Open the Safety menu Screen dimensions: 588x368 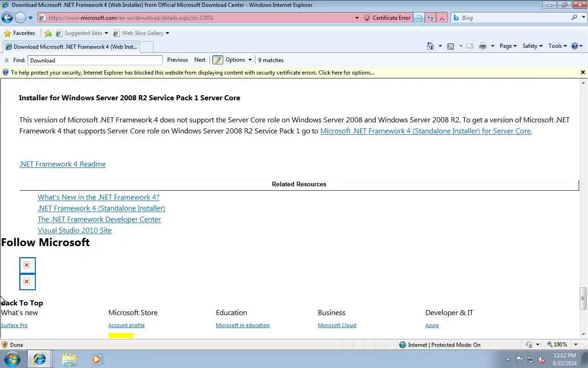532,46
